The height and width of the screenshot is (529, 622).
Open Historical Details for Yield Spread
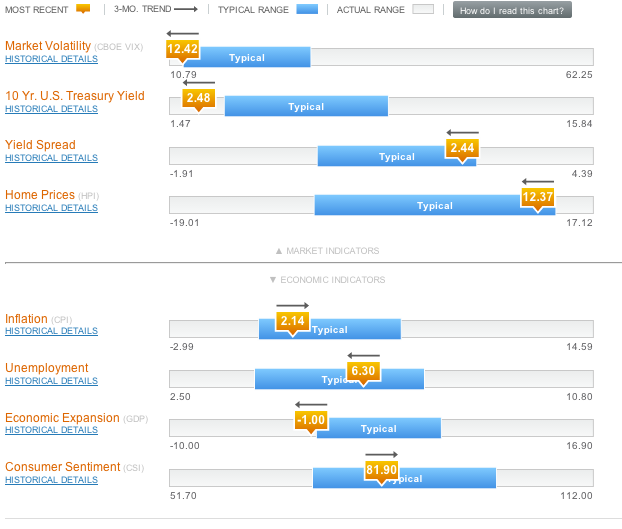51,158
